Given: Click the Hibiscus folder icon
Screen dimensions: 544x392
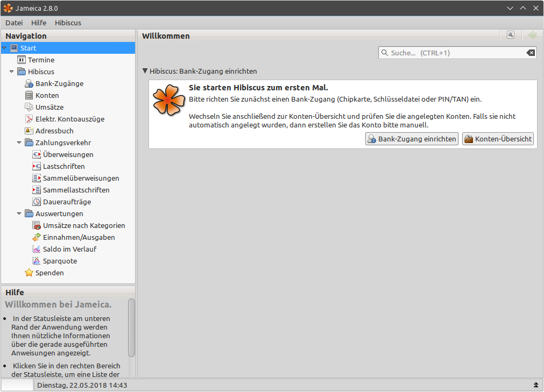Looking at the screenshot, I should (22, 72).
